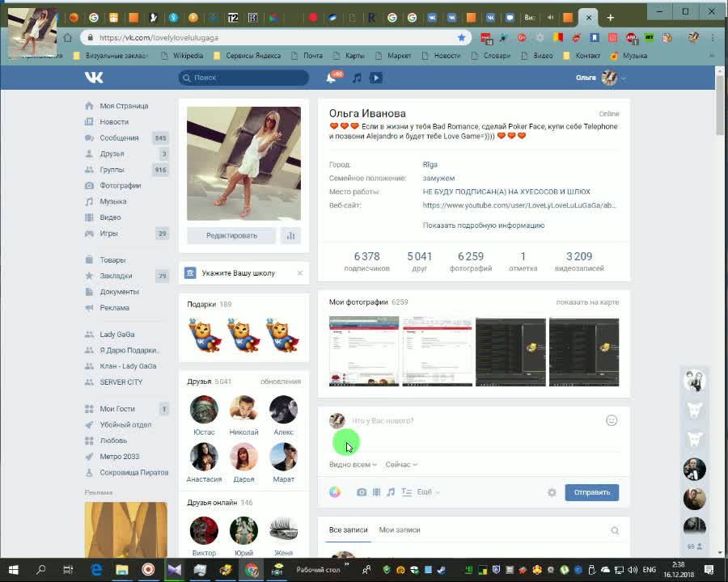Screen dimensions: 728x582
Task: Click 'Показать подробную информацию' link
Action: coord(483,226)
